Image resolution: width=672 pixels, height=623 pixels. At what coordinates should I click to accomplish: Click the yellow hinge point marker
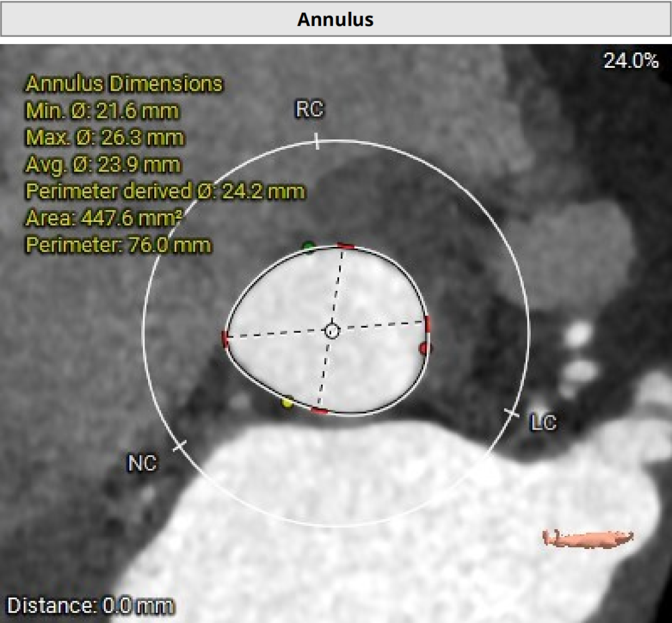(287, 403)
